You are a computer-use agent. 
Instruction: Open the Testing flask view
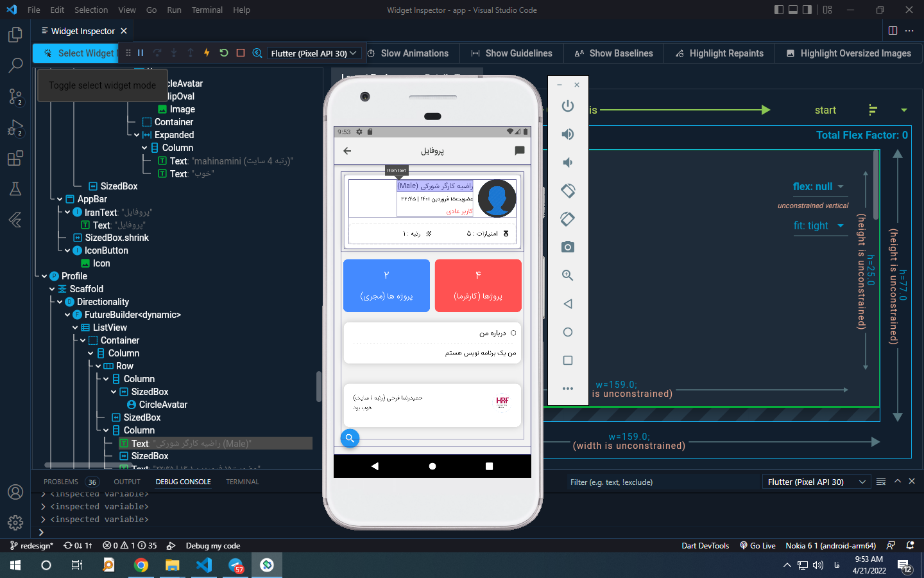coord(15,189)
